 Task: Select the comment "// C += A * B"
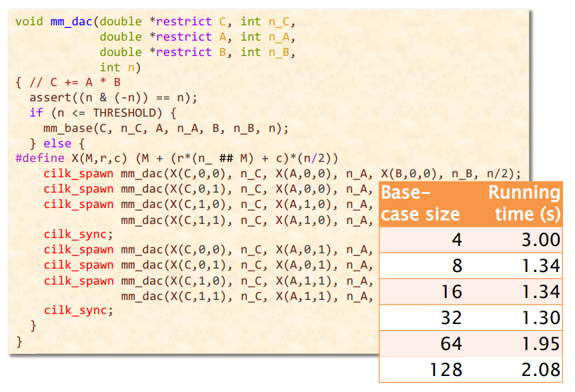click(75, 83)
